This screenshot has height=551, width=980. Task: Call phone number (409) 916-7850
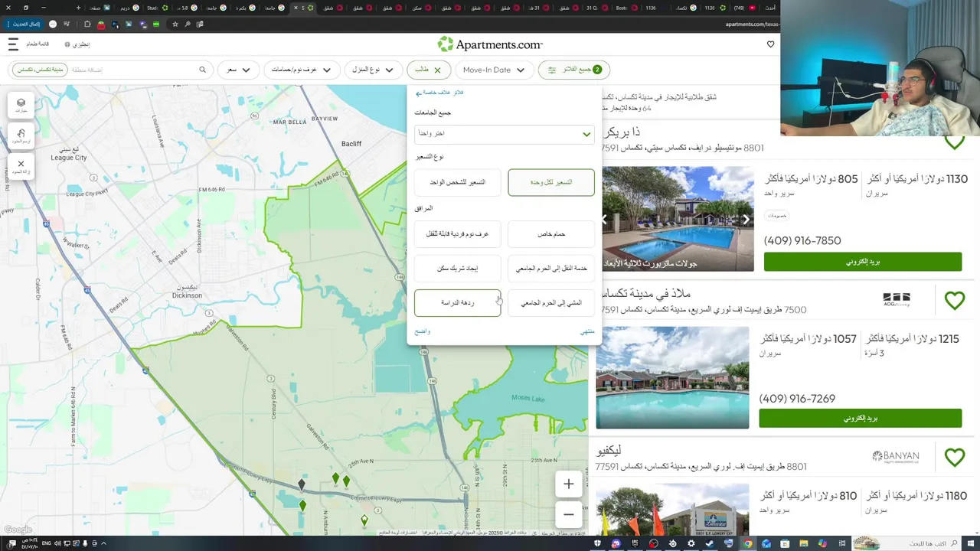click(x=802, y=240)
